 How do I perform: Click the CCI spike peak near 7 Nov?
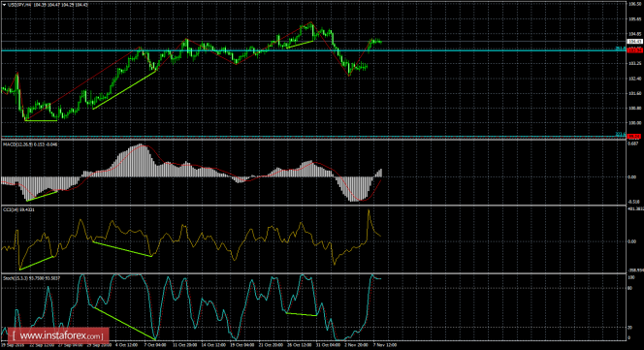point(369,210)
